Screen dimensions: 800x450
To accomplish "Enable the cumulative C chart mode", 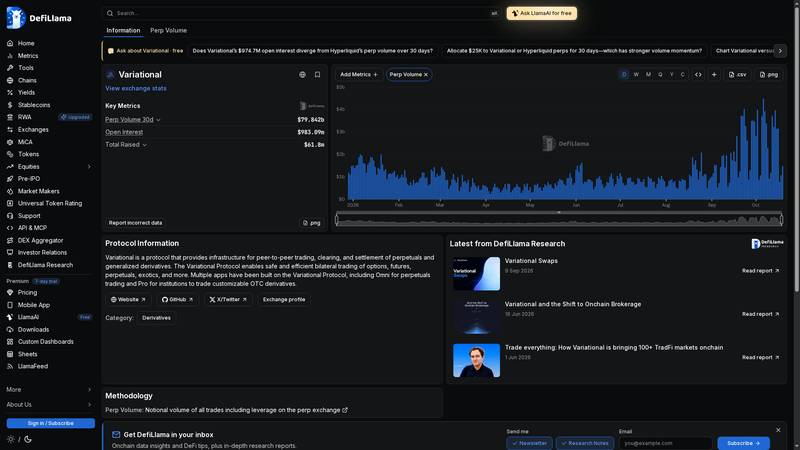I will pyautogui.click(x=683, y=74).
